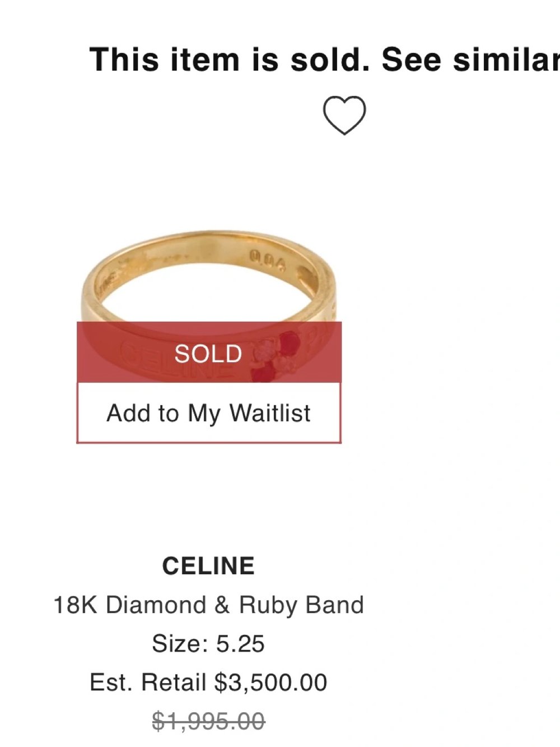Click the 'This item is sold' heading
The image size is (560, 747).
point(230,59)
